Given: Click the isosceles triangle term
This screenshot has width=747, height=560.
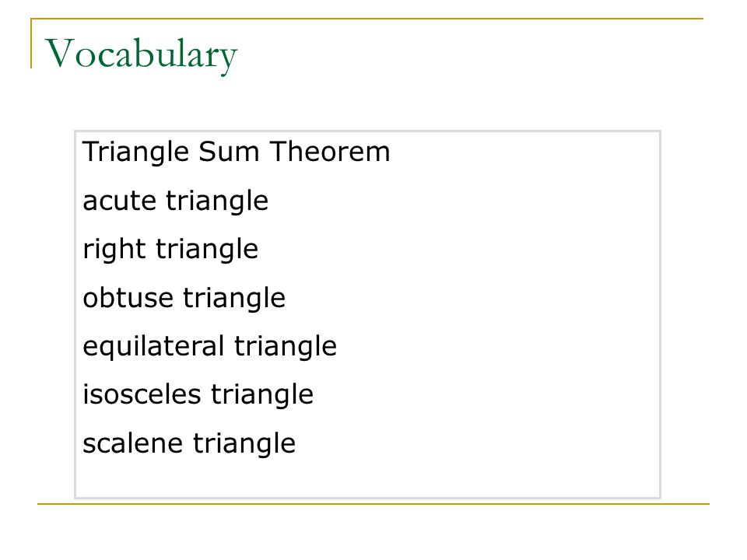Looking at the screenshot, I should click(198, 395).
